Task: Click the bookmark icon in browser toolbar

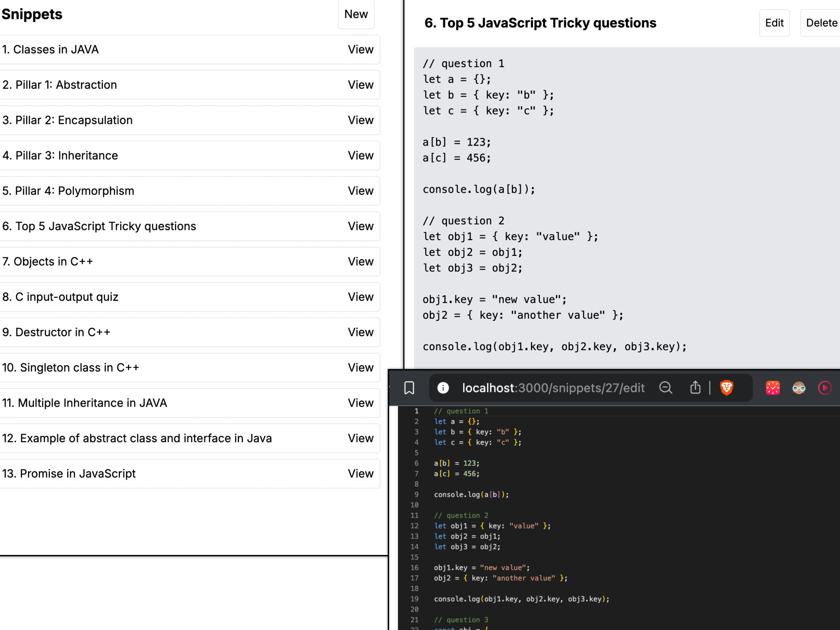Action: pyautogui.click(x=409, y=388)
